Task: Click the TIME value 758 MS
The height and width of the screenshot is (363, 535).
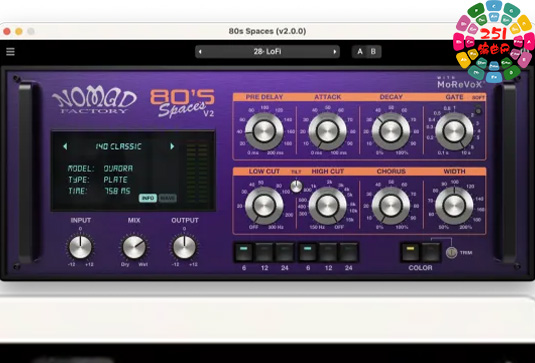Action: 117,191
